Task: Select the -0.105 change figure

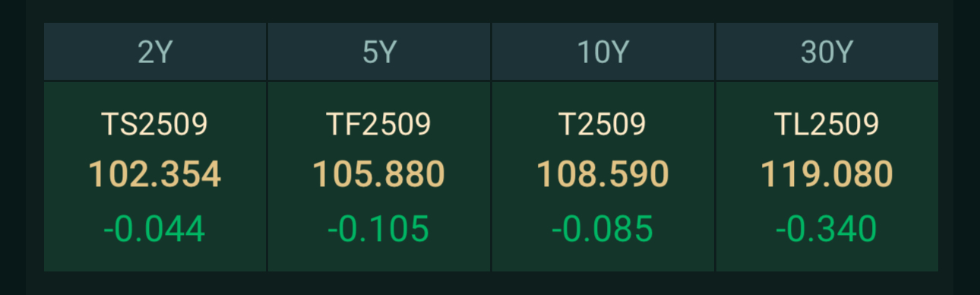Action: pos(379,229)
